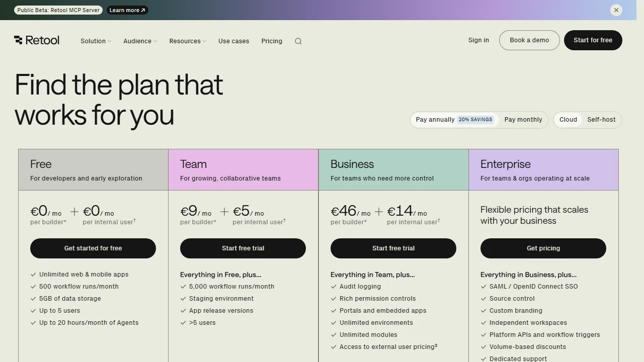Screen dimensions: 644x362
Task: Click 'For teams who need more control' subtitle
Action: [x=382, y=178]
